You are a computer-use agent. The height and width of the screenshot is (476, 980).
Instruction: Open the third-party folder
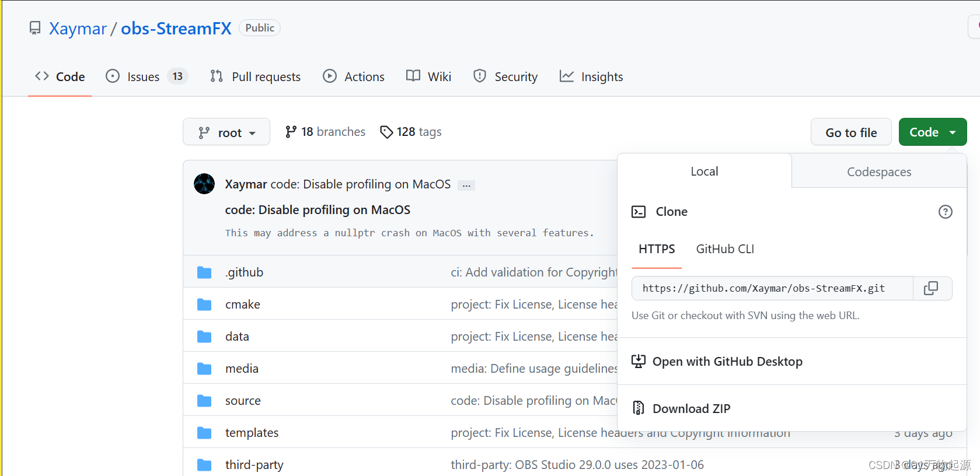pyautogui.click(x=254, y=465)
